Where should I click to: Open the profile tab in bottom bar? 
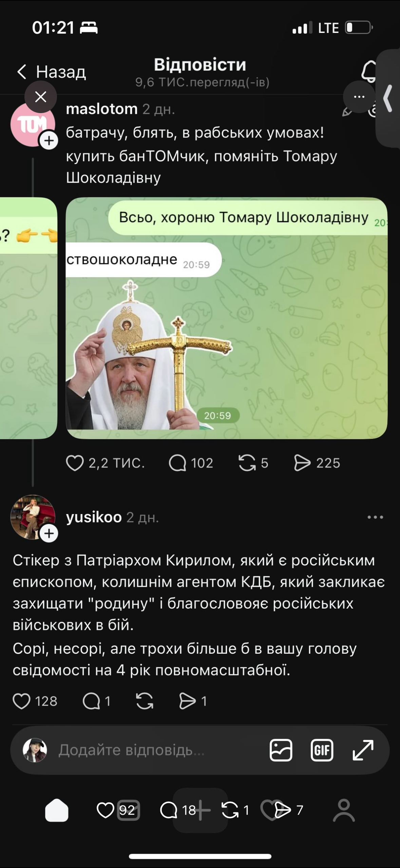coord(344,810)
